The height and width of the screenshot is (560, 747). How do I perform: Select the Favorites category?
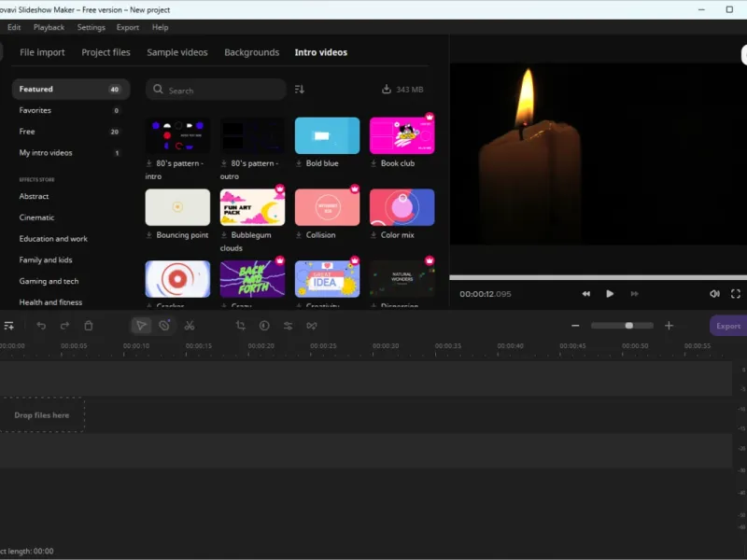point(71,110)
